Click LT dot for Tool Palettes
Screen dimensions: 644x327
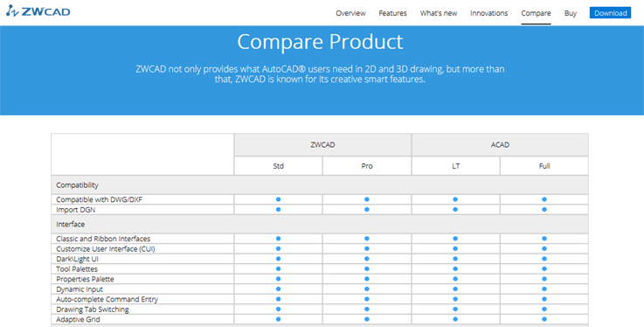[x=455, y=268]
